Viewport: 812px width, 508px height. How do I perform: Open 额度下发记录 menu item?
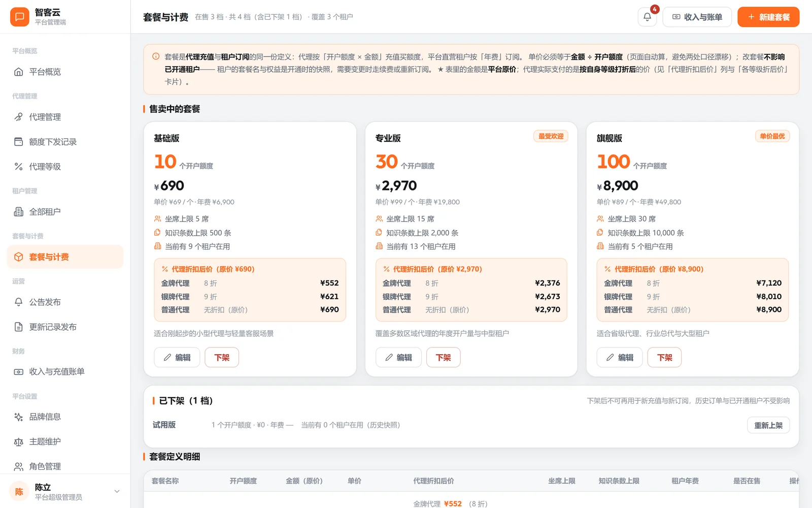click(65, 142)
